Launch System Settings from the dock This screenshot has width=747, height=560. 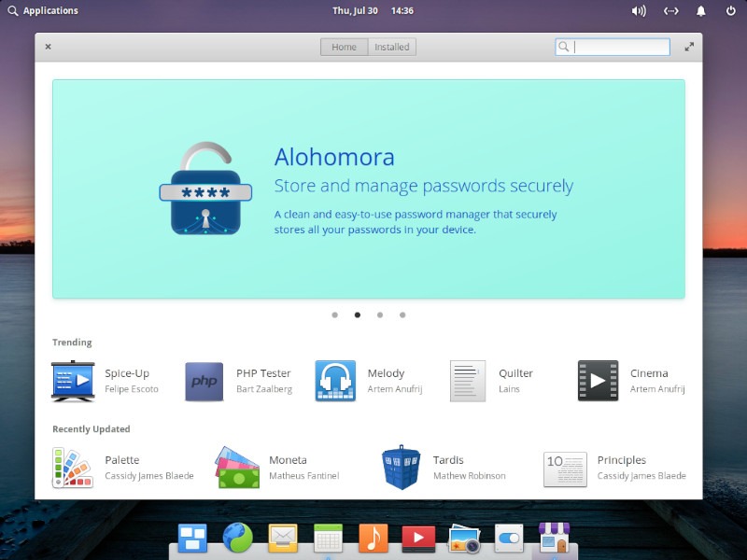(509, 539)
